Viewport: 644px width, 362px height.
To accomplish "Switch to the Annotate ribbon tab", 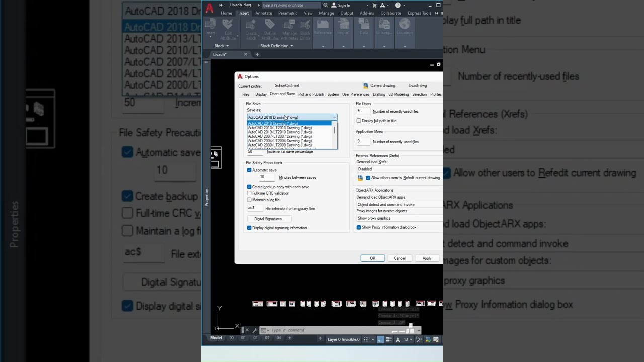I will coord(263,13).
